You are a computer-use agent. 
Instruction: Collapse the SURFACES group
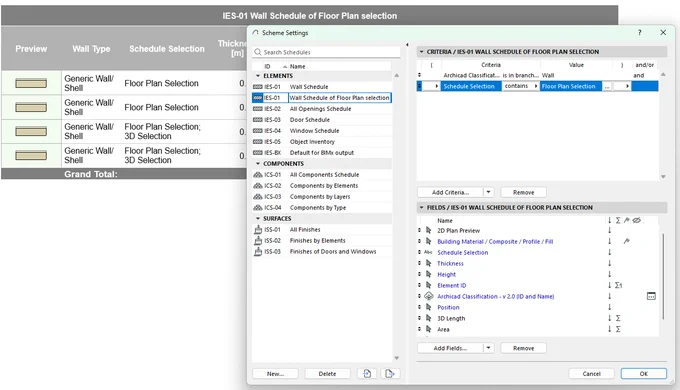point(258,219)
